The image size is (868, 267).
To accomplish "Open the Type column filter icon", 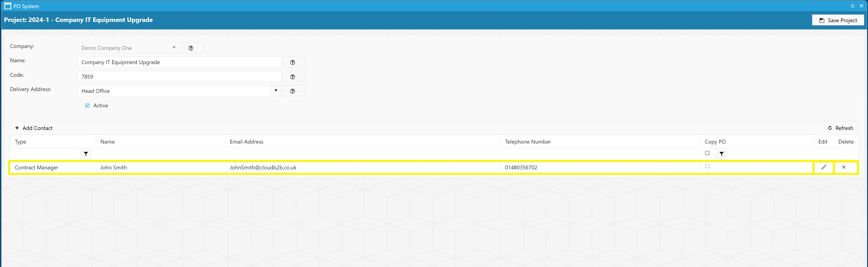I will click(86, 154).
